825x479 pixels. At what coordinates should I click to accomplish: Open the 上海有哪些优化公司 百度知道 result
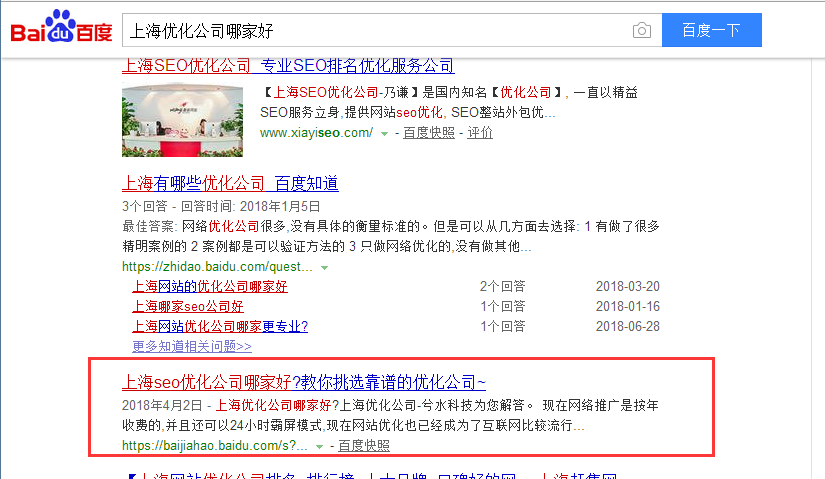pos(230,183)
